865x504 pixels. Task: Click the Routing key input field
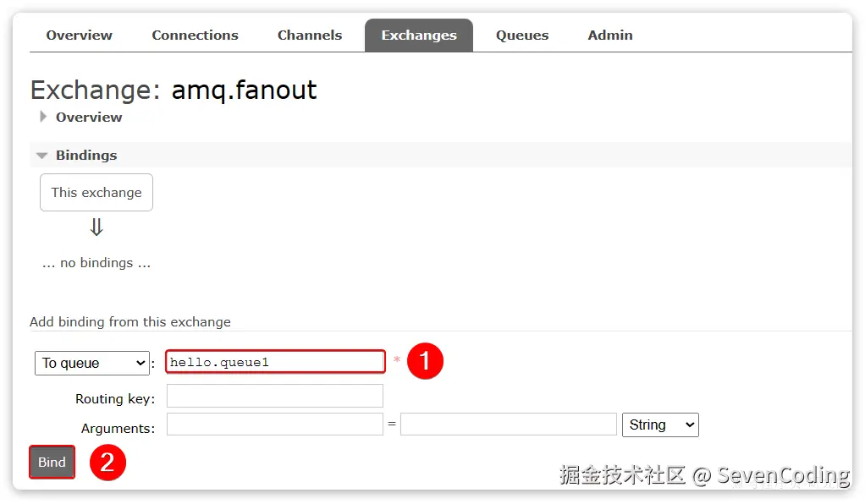tap(275, 396)
